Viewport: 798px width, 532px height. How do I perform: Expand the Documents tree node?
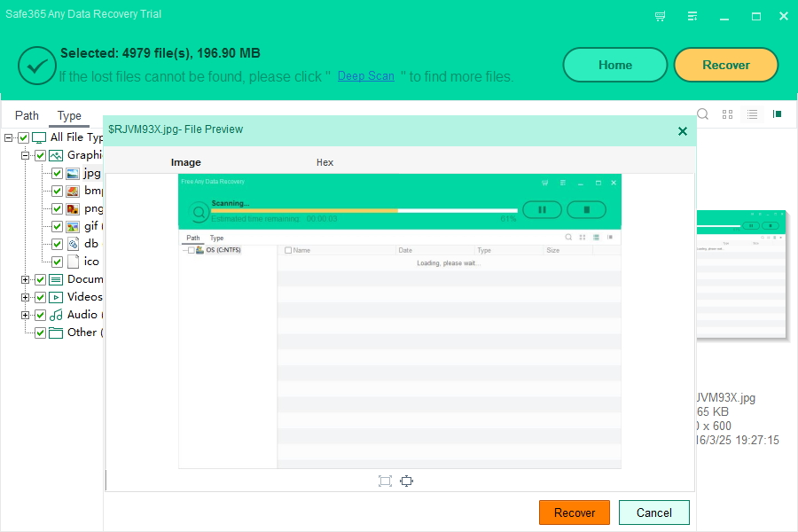point(25,279)
